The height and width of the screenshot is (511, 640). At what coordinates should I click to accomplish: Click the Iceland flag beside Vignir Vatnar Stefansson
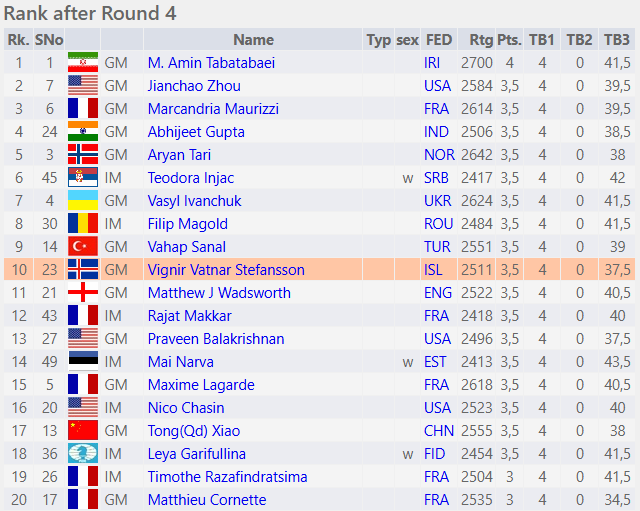tap(82, 269)
